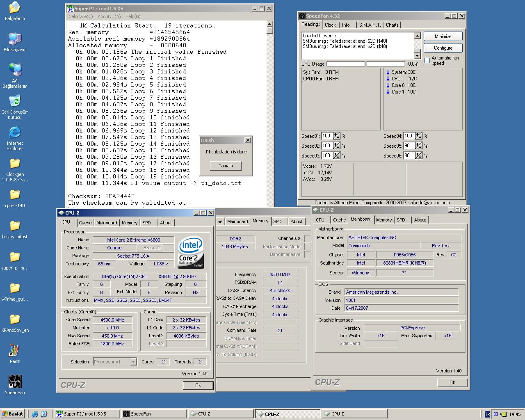Click Configure button in SpeedFan

pos(443,48)
